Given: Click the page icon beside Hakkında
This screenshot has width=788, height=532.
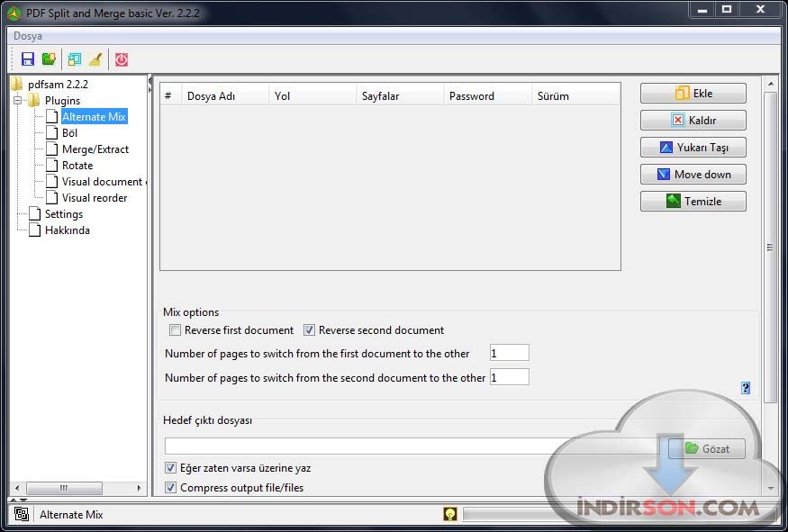Looking at the screenshot, I should [35, 230].
